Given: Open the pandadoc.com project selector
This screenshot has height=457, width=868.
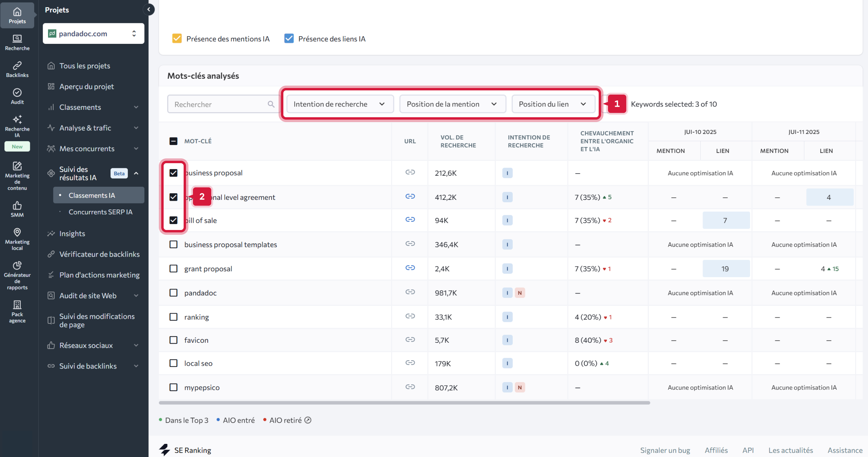Looking at the screenshot, I should pyautogui.click(x=93, y=33).
